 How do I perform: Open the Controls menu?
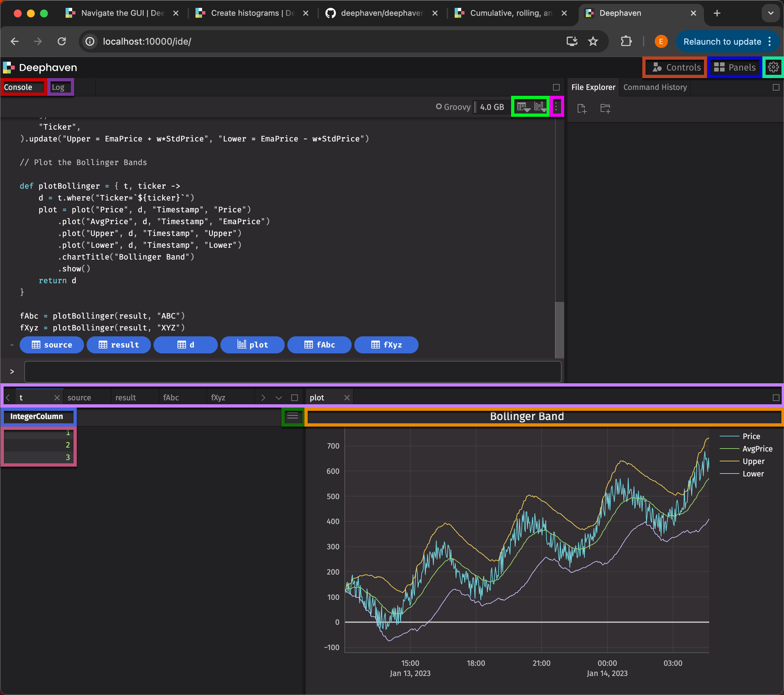coord(674,67)
